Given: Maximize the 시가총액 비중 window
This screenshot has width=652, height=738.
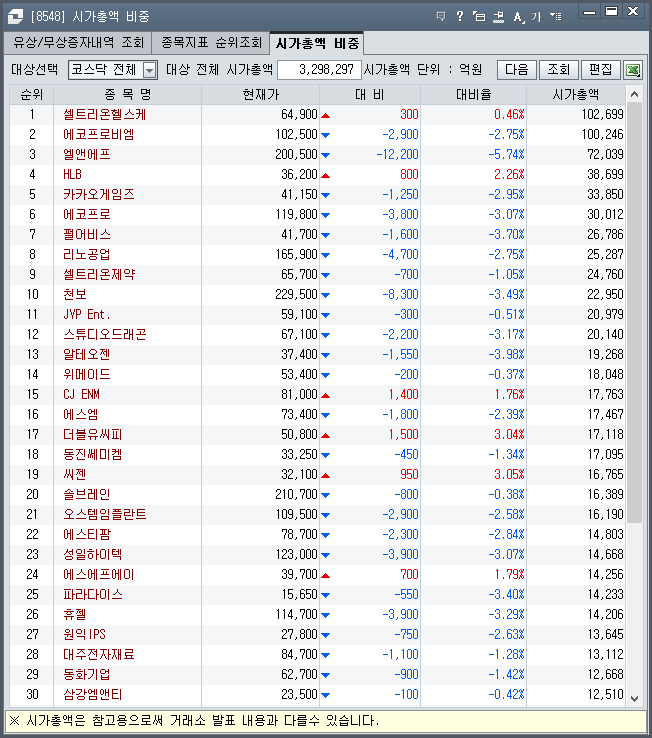Looking at the screenshot, I should coord(611,12).
